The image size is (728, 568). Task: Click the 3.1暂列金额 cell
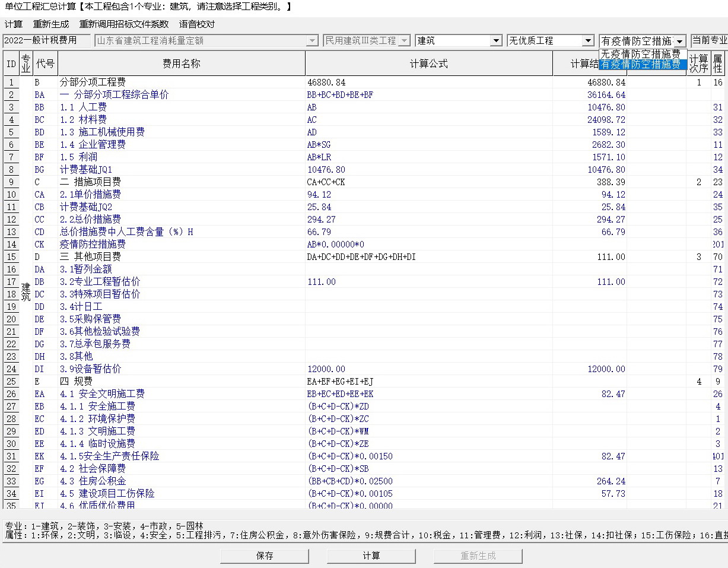point(182,269)
